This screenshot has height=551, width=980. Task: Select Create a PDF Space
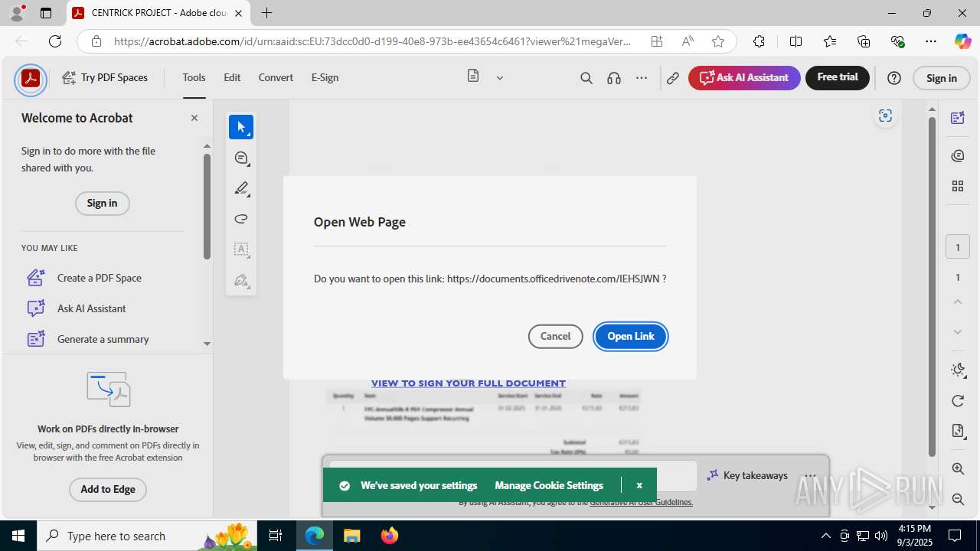click(99, 278)
